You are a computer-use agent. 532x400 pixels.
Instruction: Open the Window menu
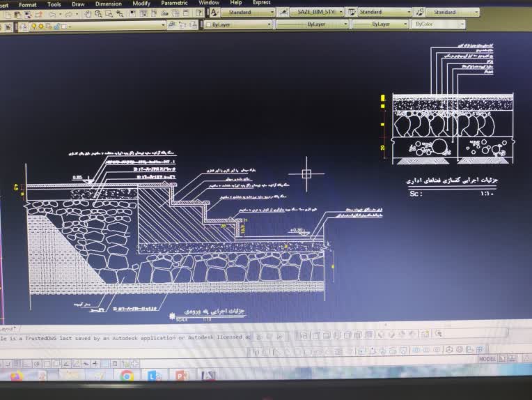pos(209,2)
